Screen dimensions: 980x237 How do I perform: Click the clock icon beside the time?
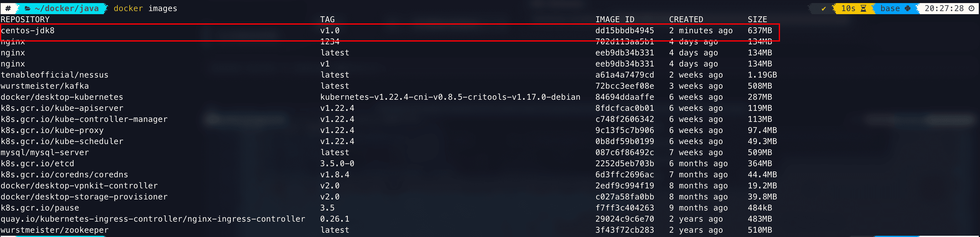[971, 8]
